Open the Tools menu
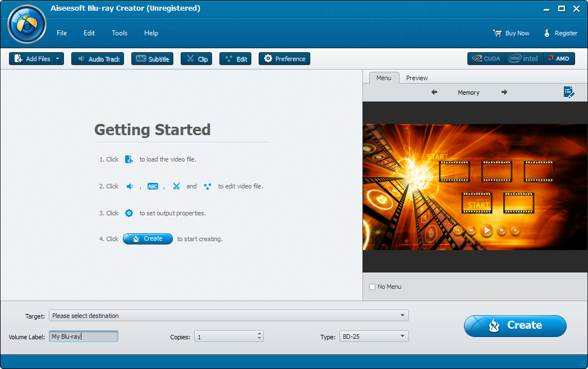 coord(119,33)
